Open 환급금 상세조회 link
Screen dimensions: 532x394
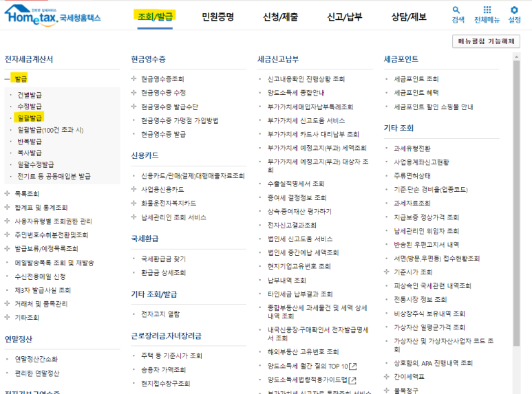point(164,272)
